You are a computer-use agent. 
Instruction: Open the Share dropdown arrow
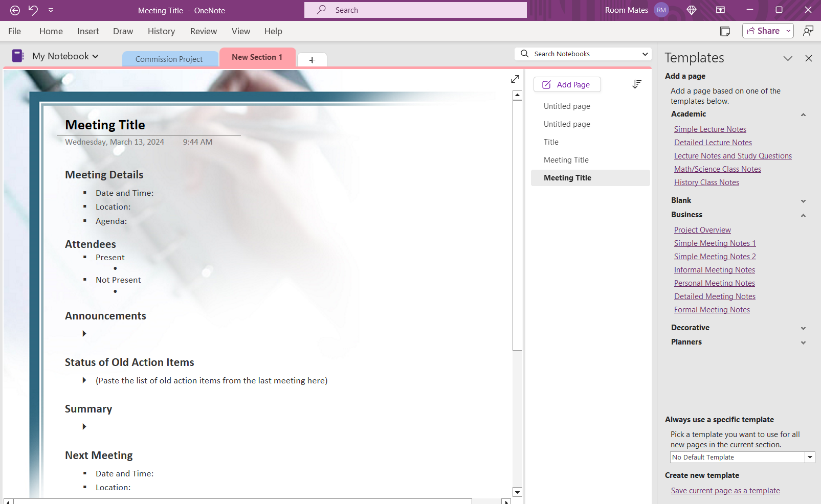coord(789,31)
